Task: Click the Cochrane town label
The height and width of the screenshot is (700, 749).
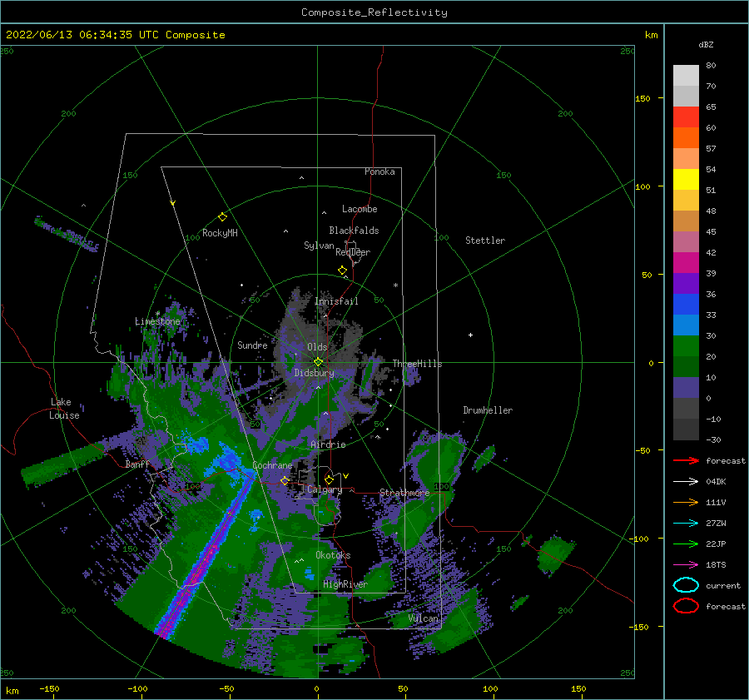Action: pos(272,465)
